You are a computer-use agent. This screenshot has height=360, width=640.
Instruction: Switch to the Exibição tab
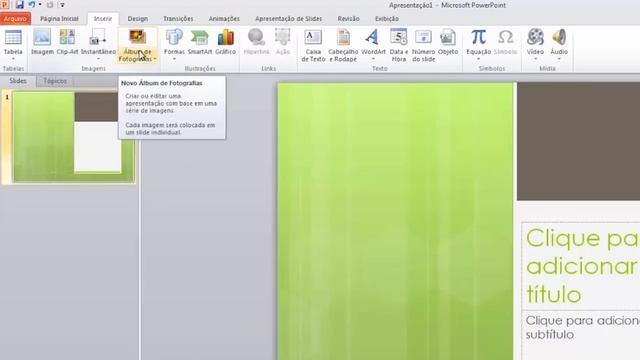coord(387,19)
